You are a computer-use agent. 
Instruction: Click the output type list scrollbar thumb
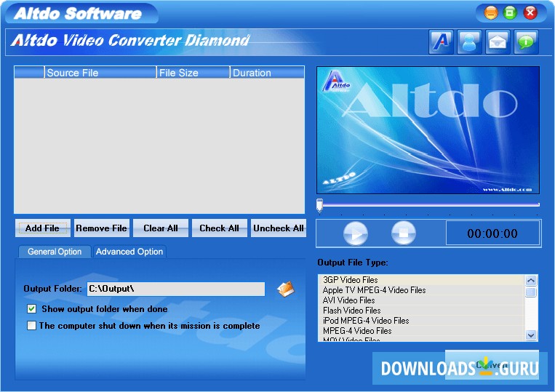(x=530, y=292)
